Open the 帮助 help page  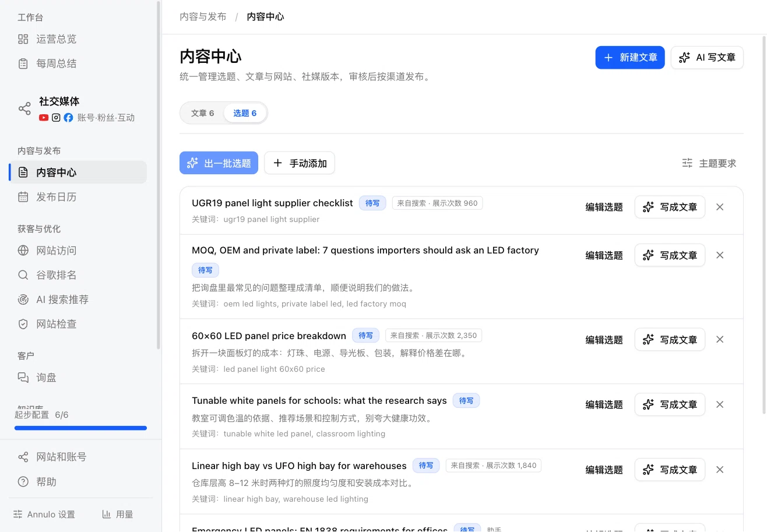point(78,482)
